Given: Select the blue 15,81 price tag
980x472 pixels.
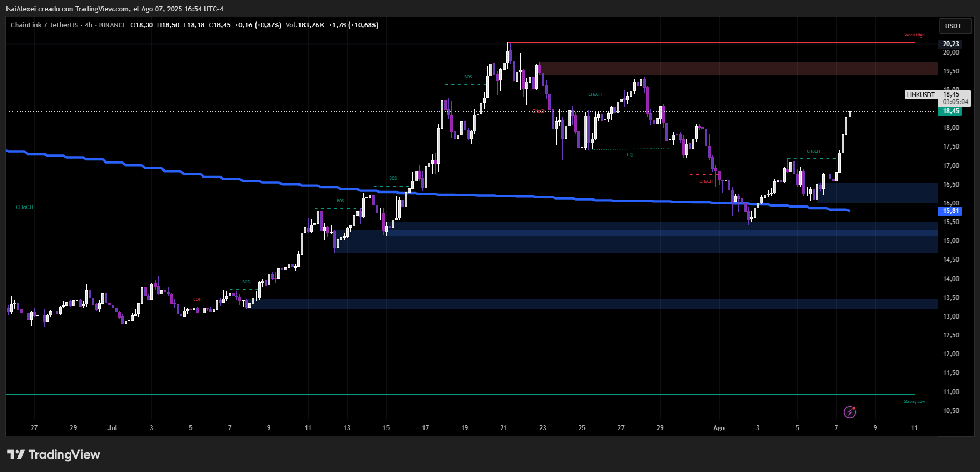Looking at the screenshot, I should pyautogui.click(x=950, y=211).
